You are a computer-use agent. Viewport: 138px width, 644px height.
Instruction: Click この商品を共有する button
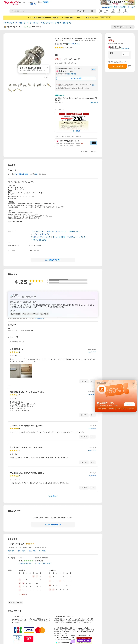pos(53,260)
